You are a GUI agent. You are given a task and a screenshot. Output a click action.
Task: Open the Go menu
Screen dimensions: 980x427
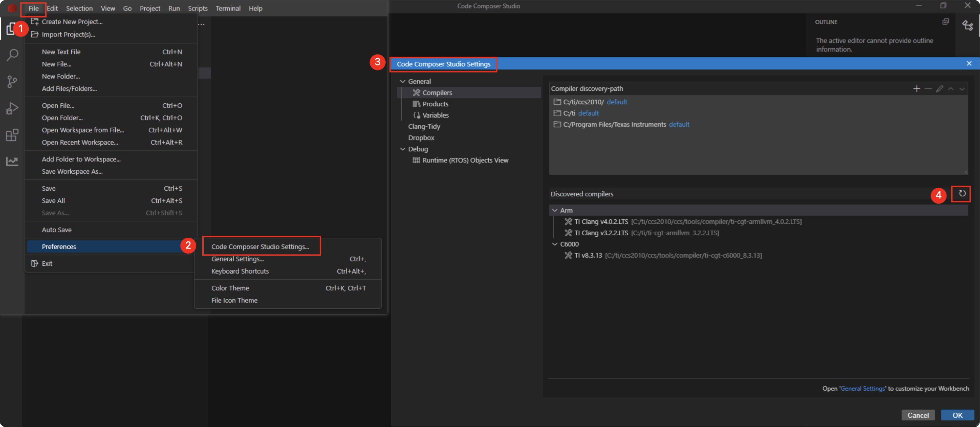coord(127,8)
